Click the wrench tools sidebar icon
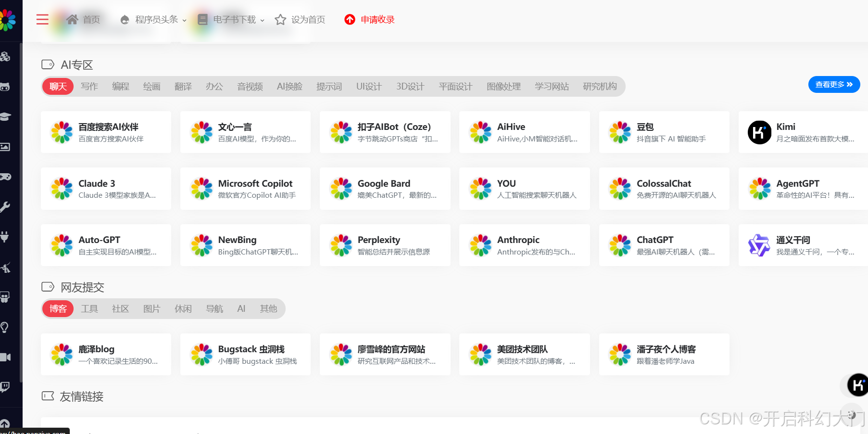The image size is (868, 434). pos(5,207)
